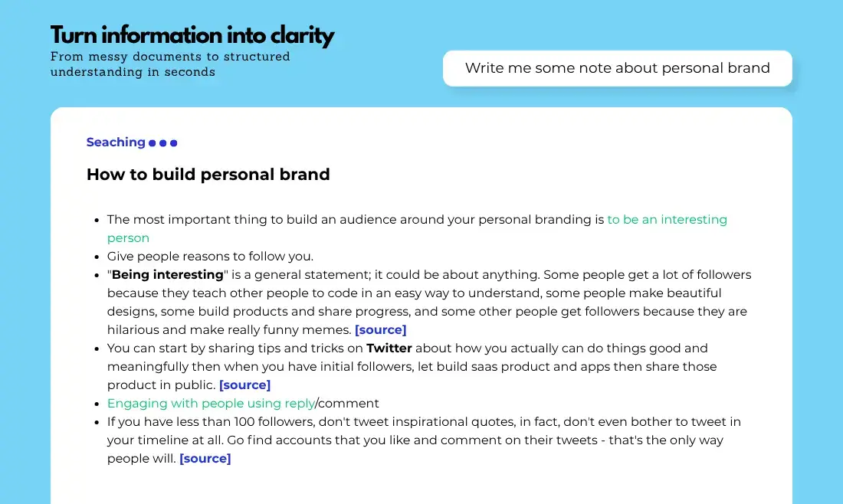Screen dimensions: 843x504
Task: Open the [source] link after 'people will.'
Action: (x=205, y=459)
